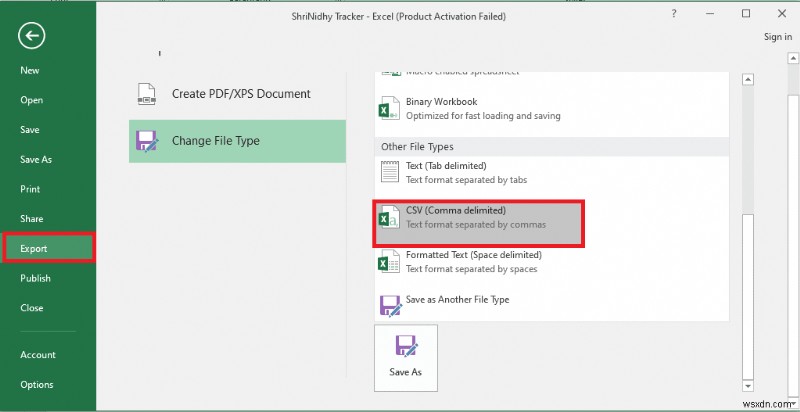The height and width of the screenshot is (412, 800).
Task: Click Publish in the left sidebar
Action: coord(36,278)
